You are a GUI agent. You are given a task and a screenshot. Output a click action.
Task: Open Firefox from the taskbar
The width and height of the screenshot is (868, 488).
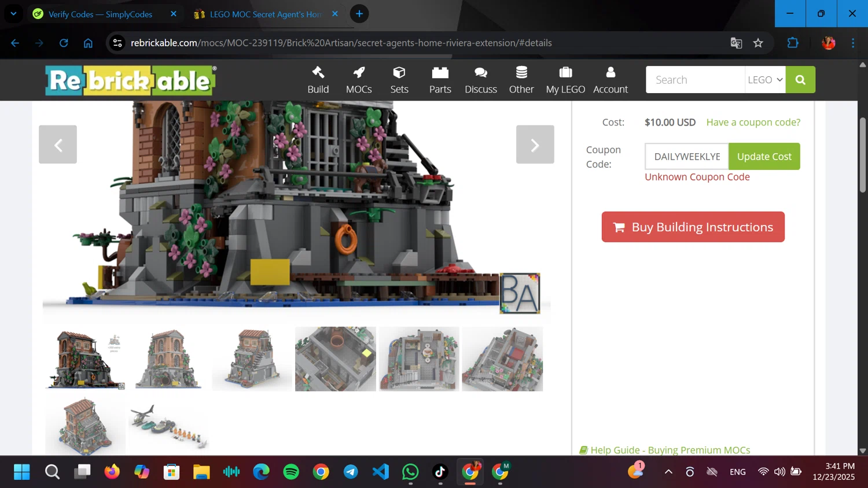click(112, 472)
